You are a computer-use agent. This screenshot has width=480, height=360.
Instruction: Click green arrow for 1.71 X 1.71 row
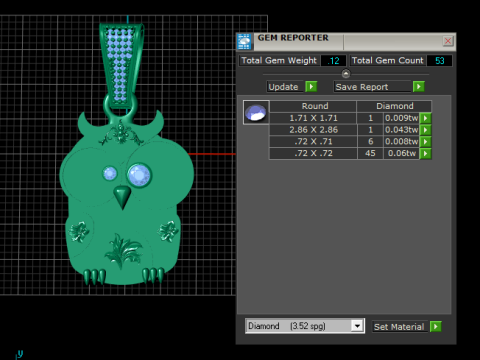pyautogui.click(x=425, y=118)
